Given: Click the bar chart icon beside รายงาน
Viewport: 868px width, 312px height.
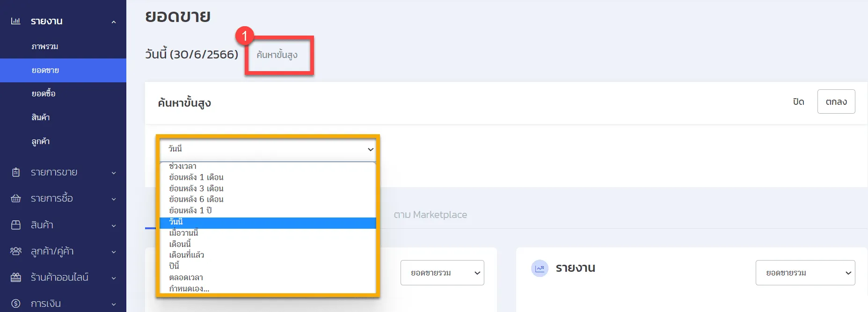Looking at the screenshot, I should point(15,21).
